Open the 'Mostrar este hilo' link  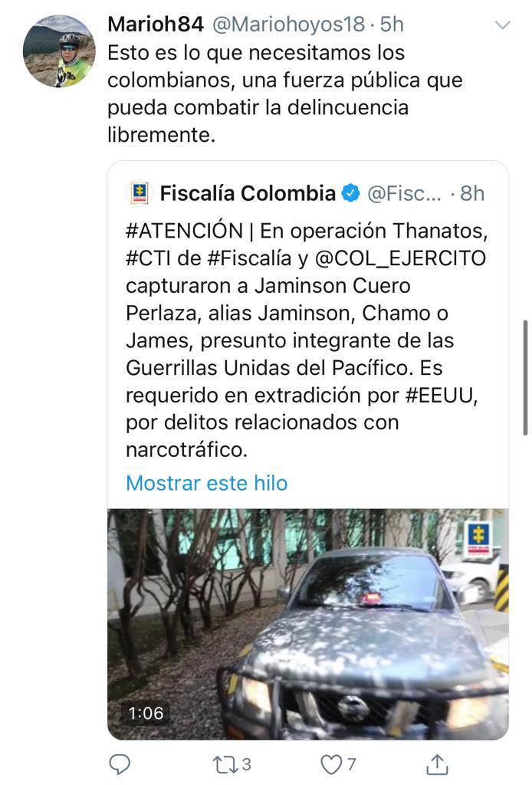207,483
